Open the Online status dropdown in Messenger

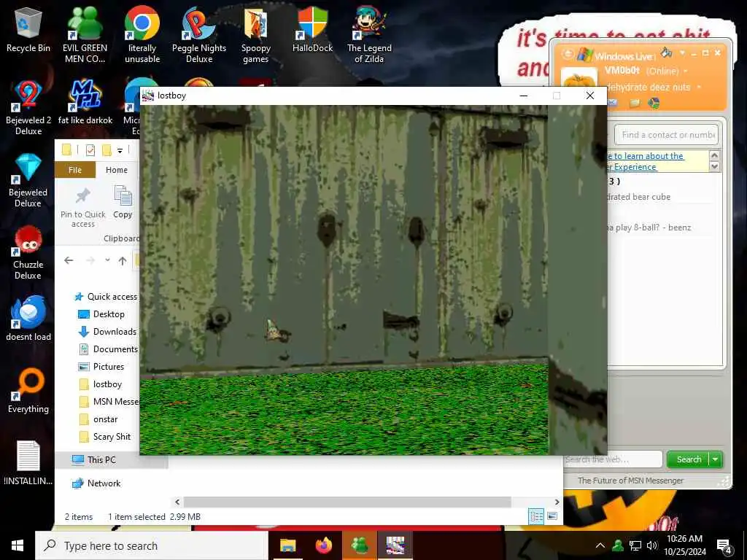pos(686,71)
